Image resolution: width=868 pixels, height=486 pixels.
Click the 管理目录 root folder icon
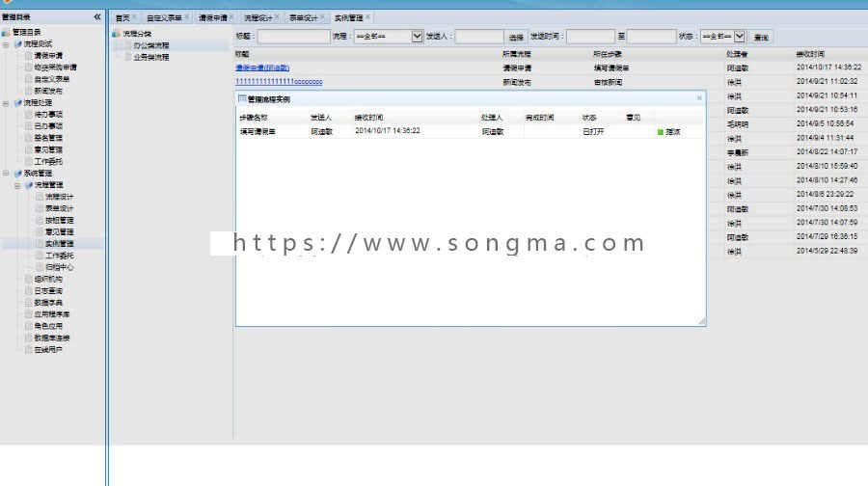point(6,32)
